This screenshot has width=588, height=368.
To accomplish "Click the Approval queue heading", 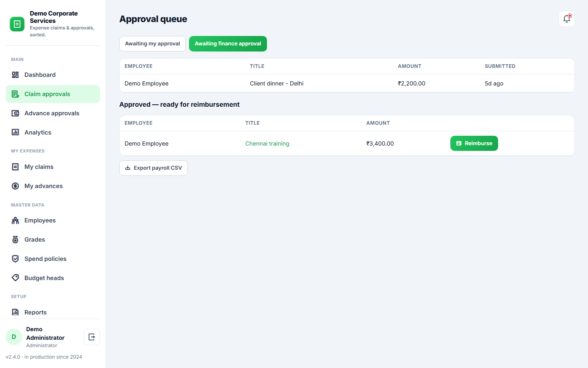I will pos(153,19).
